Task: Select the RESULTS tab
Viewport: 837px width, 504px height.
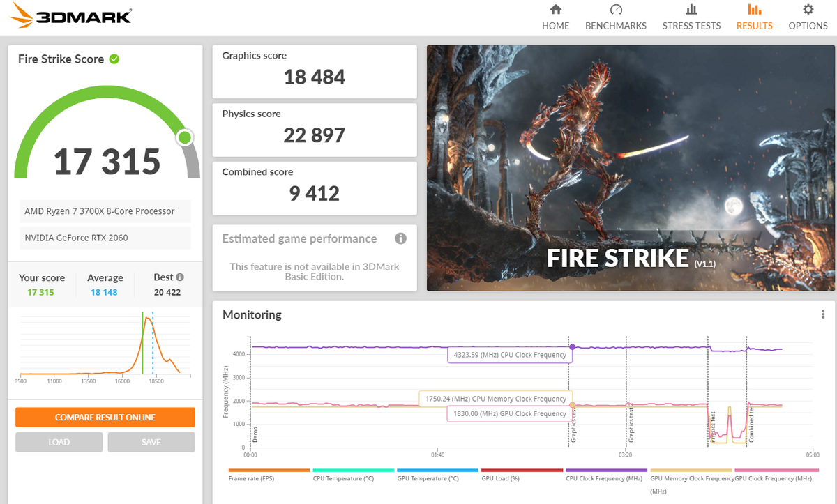Action: coord(754,17)
